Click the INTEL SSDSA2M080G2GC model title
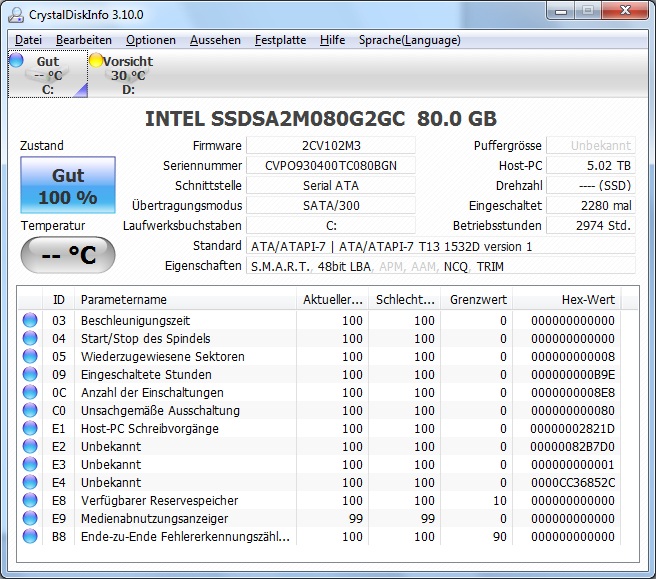Image resolution: width=656 pixels, height=579 pixels. coord(321,119)
